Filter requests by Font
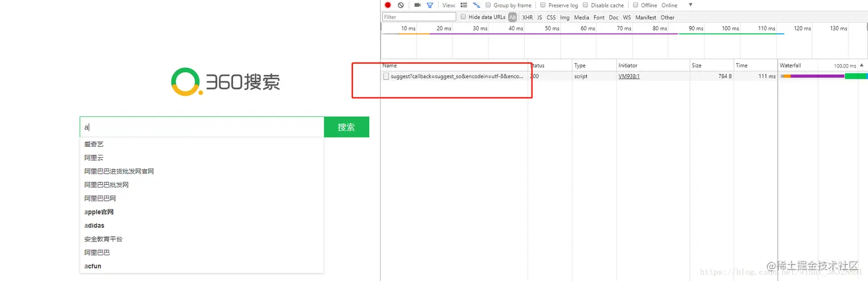 (x=599, y=17)
